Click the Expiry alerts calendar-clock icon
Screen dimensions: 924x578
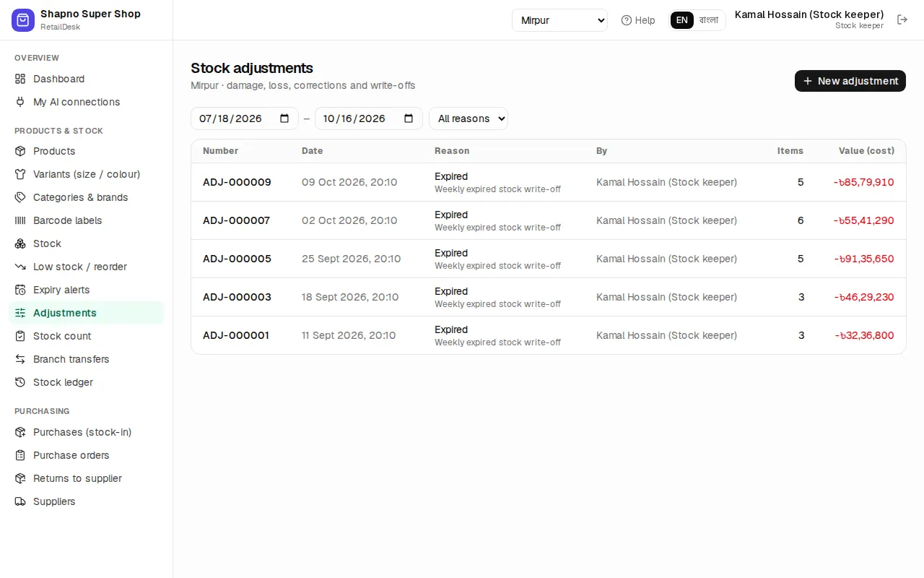tap(20, 290)
